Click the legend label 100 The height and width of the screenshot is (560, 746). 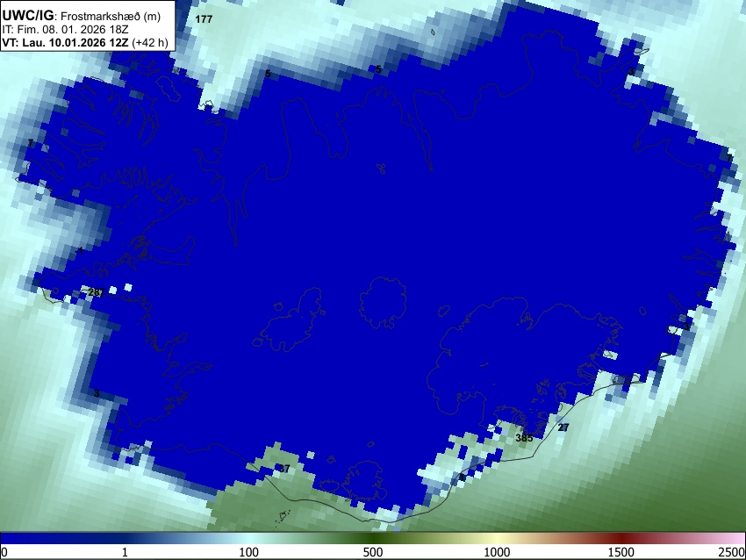[x=249, y=552]
